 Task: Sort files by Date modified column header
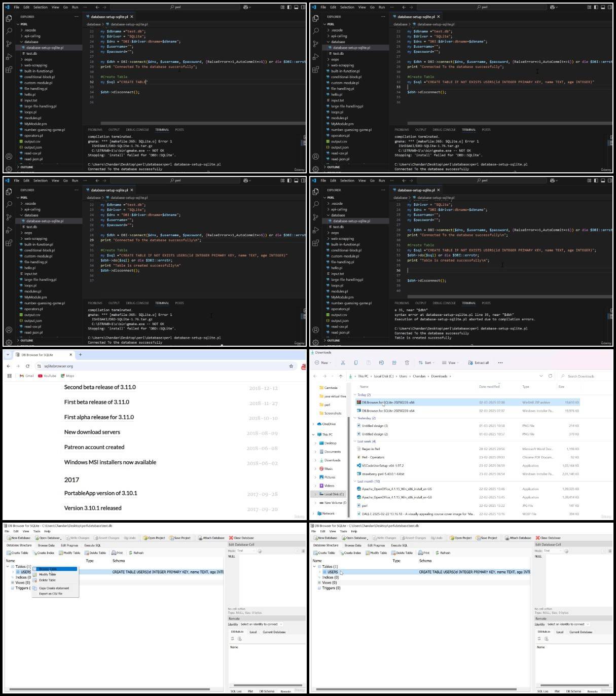[489, 386]
